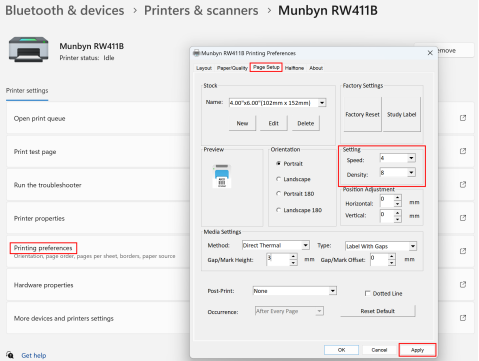
Task: Open the Stock Name dropdown
Action: (x=322, y=103)
